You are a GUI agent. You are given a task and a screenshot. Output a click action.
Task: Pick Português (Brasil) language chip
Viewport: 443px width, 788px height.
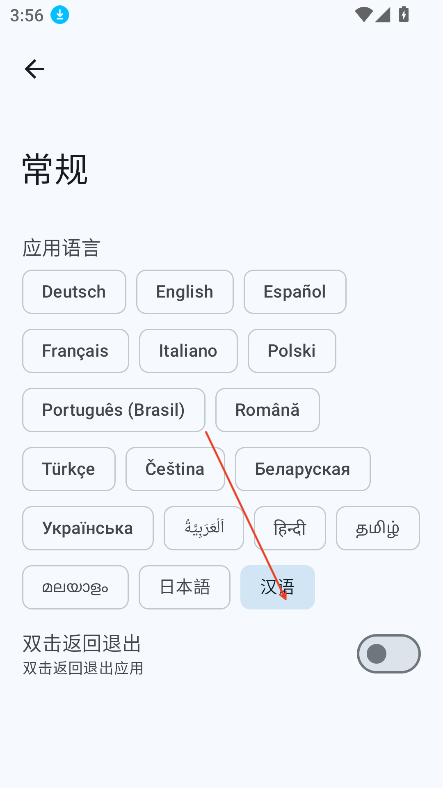point(114,410)
